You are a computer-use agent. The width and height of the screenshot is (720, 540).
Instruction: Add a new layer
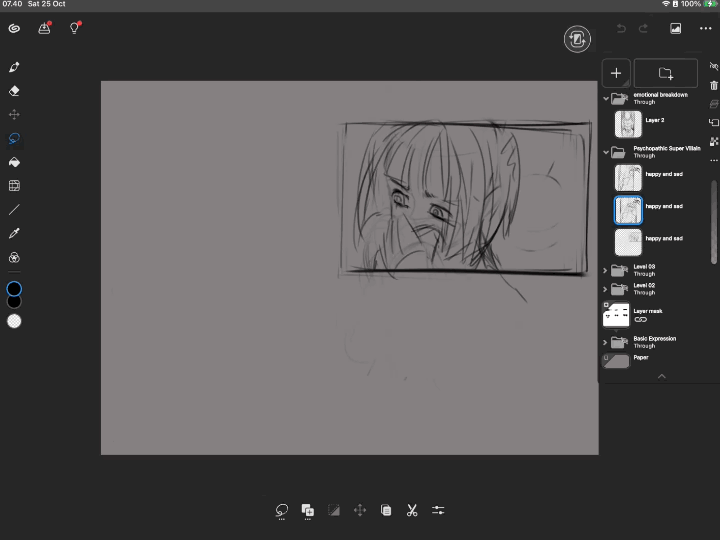point(616,73)
